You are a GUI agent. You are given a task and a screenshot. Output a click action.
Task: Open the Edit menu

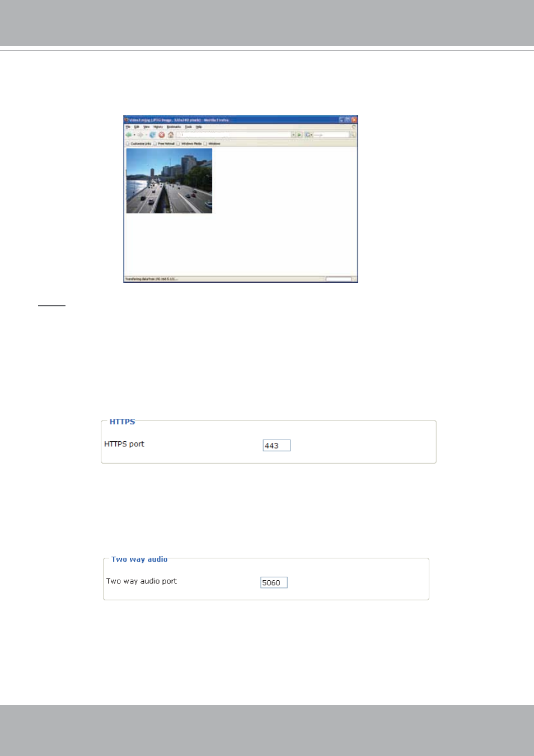137,127
